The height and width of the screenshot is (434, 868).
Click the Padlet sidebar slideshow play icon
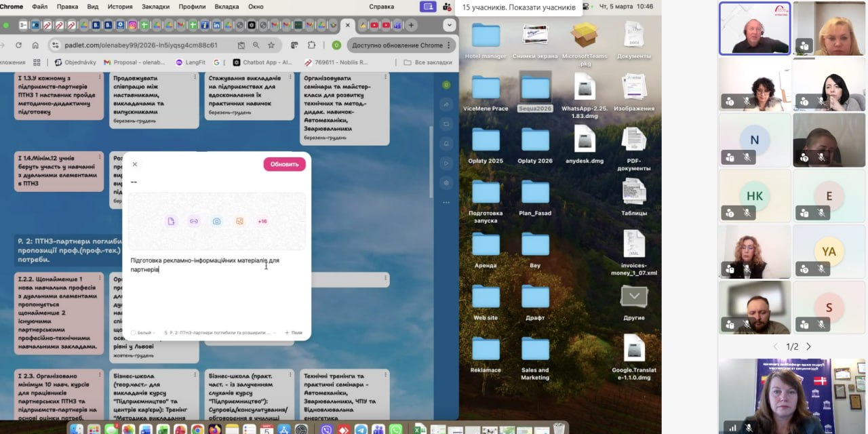tap(446, 163)
